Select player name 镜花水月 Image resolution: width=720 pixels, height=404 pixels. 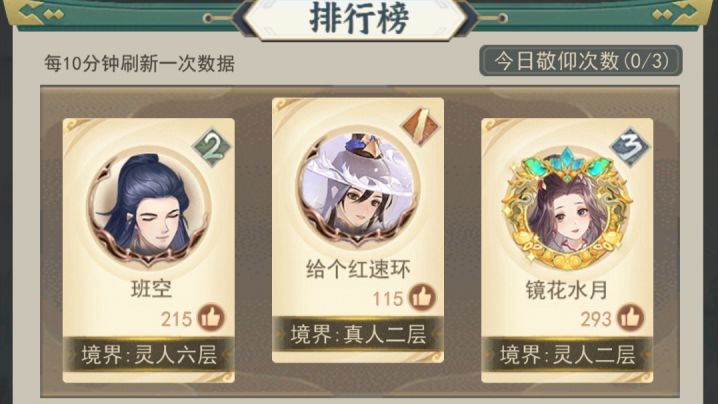coord(567,290)
